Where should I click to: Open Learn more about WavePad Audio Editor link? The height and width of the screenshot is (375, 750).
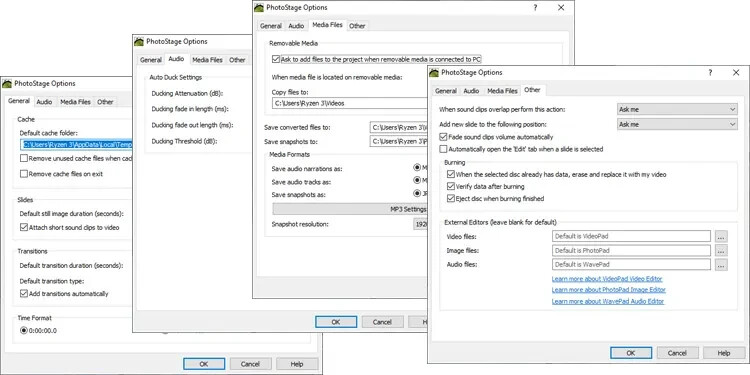point(607,301)
